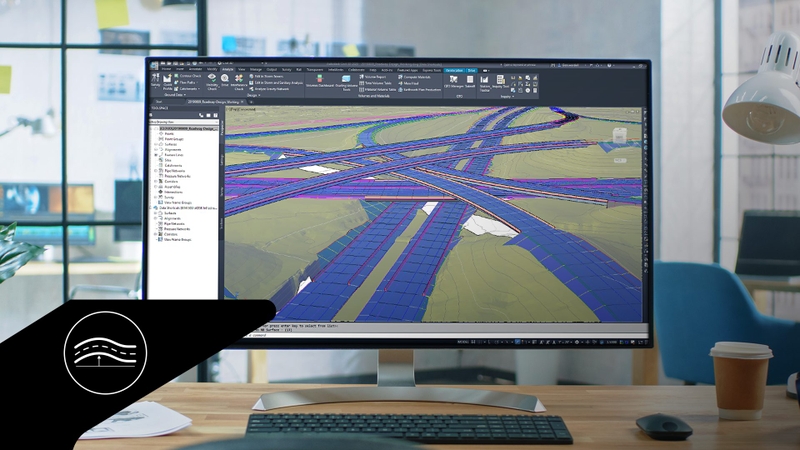Open the Settings tab of Toolspace

tap(222, 161)
